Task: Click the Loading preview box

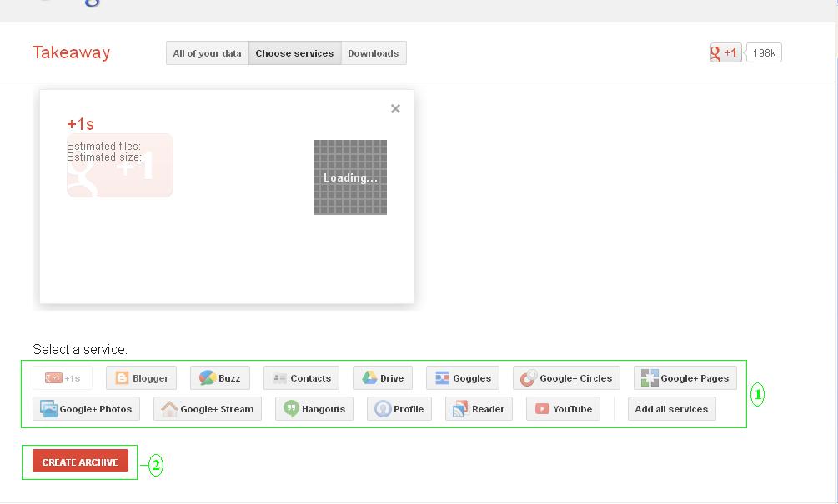Action: tap(350, 177)
